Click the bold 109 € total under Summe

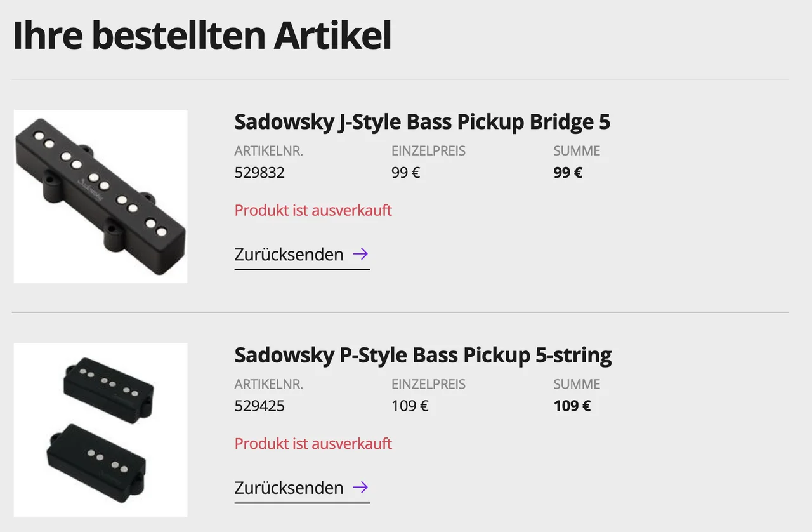572,406
